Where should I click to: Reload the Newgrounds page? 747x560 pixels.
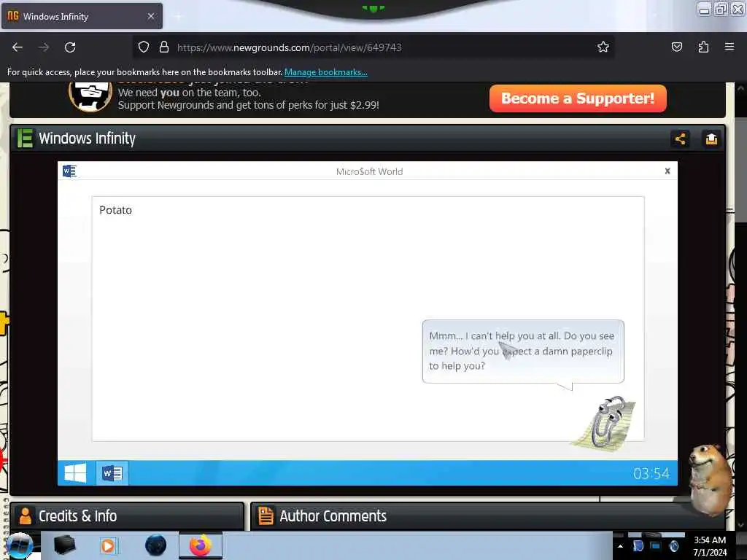(x=70, y=47)
